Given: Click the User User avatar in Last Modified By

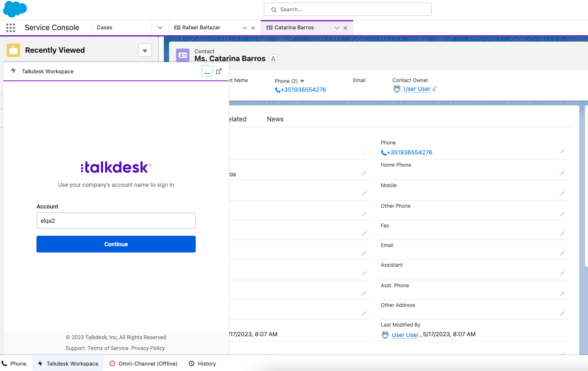Looking at the screenshot, I should click(385, 335).
